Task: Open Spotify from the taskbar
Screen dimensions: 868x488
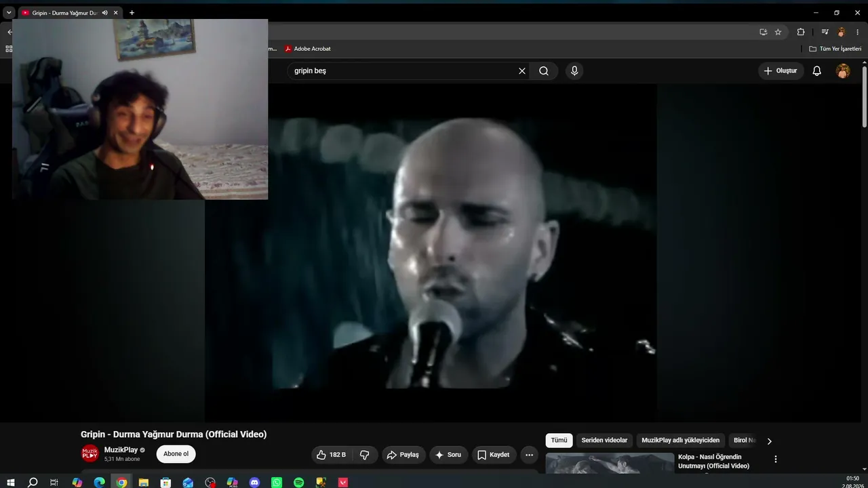Action: point(299,483)
